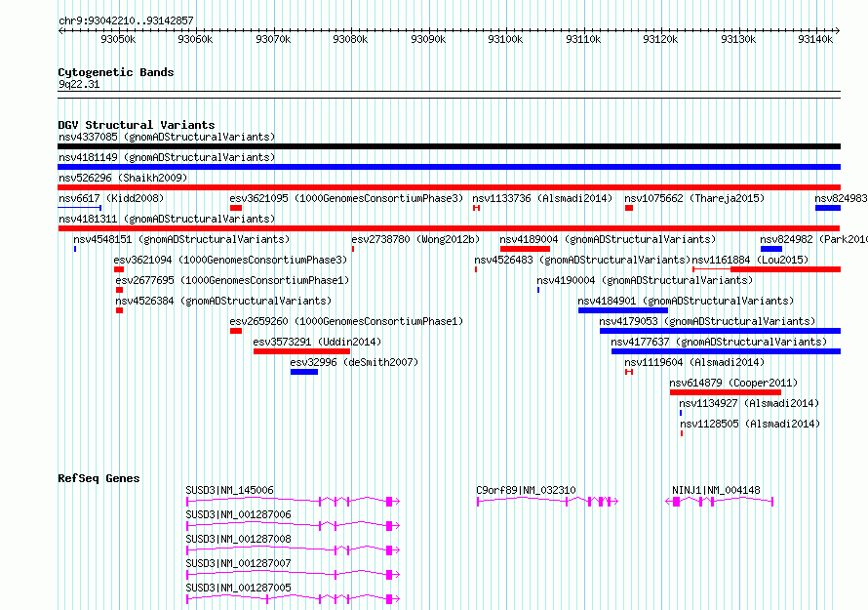Click the 93140k ruler position label

pos(815,39)
